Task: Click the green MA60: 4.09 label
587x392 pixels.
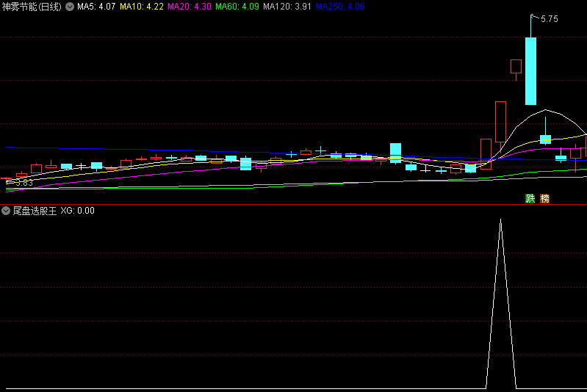Action: pyautogui.click(x=237, y=7)
